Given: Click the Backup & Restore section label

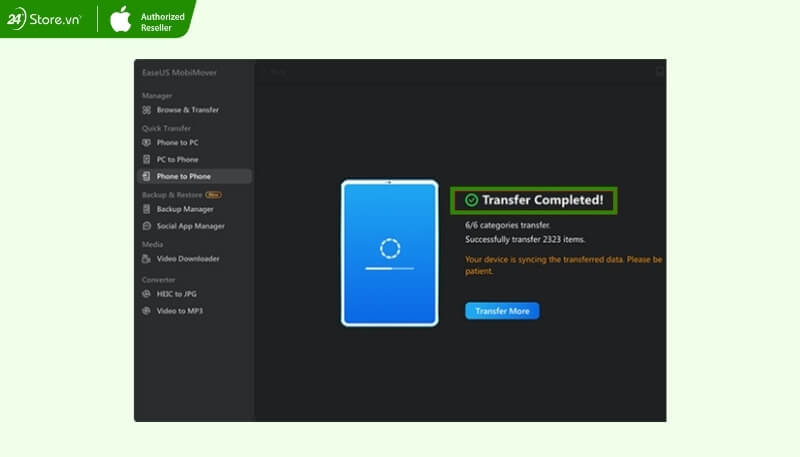Looking at the screenshot, I should (x=172, y=195).
